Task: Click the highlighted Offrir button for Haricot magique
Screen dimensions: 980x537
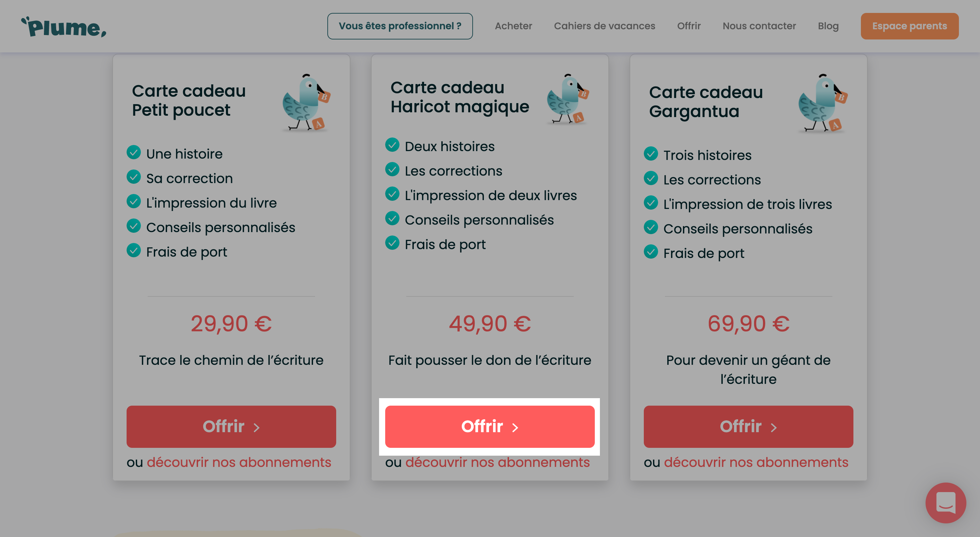Action: pyautogui.click(x=490, y=426)
